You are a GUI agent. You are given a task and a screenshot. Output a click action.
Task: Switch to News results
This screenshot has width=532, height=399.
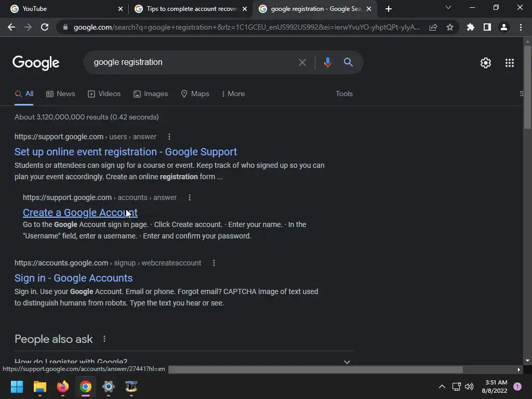point(61,94)
